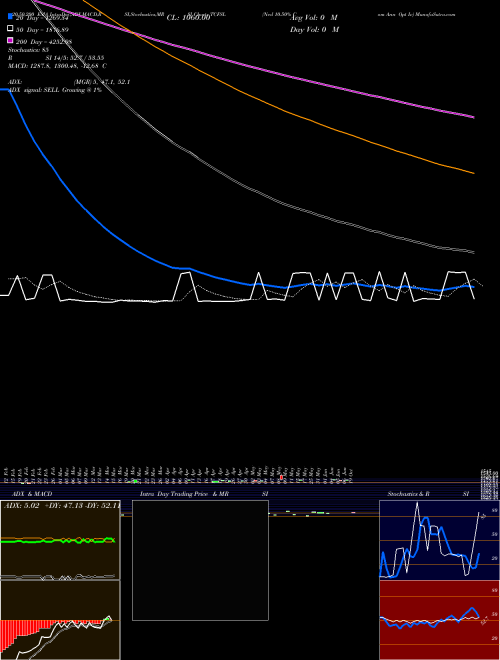Click the white 50 Day legend swatch
This screenshot has width=500, height=660.
[11, 29]
